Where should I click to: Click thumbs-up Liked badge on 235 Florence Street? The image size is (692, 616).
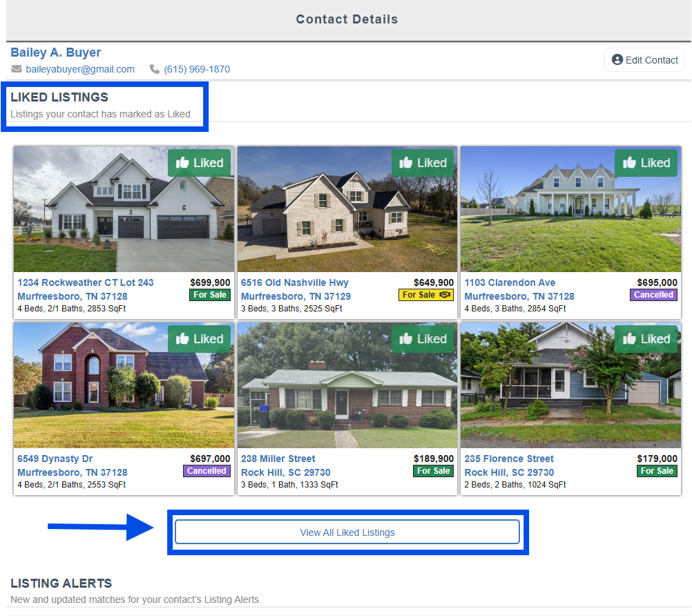tap(646, 339)
